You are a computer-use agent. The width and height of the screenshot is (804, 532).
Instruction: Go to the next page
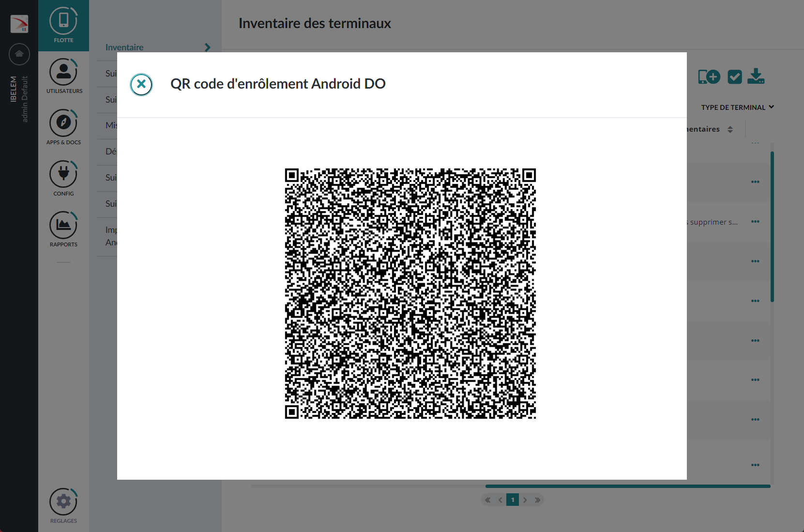[525, 500]
